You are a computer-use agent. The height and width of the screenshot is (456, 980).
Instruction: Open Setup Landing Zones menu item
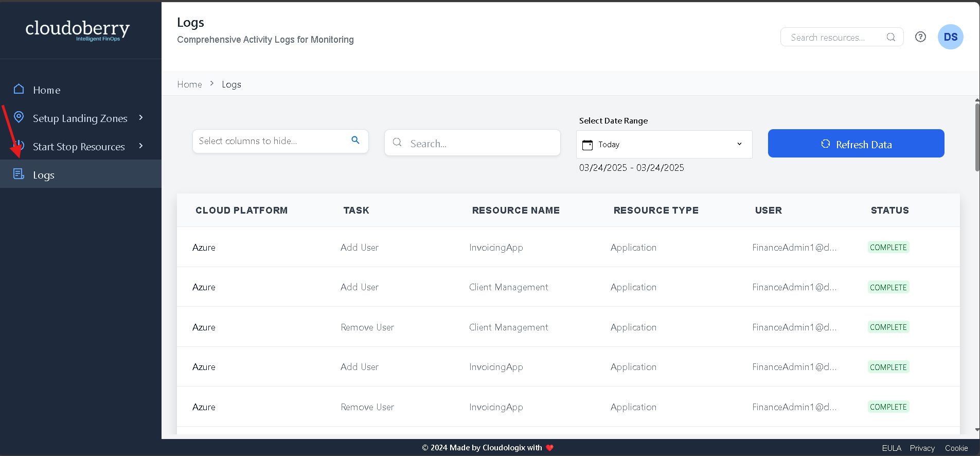pyautogui.click(x=81, y=118)
